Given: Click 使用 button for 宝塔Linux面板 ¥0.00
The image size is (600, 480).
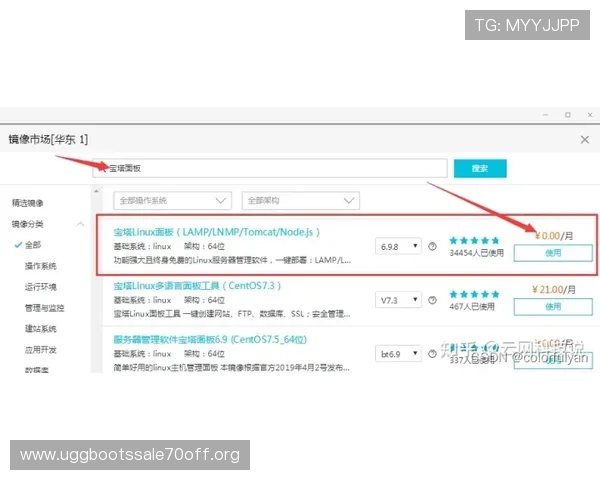Looking at the screenshot, I should [553, 253].
